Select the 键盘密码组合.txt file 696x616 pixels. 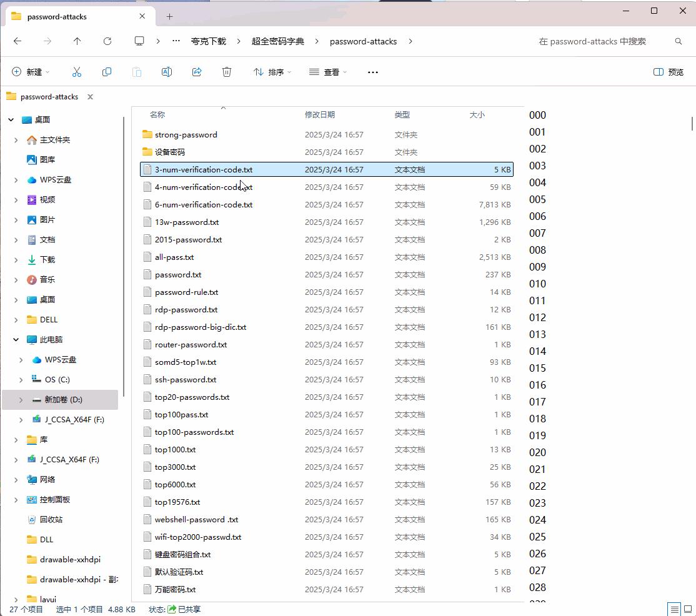pyautogui.click(x=327, y=555)
